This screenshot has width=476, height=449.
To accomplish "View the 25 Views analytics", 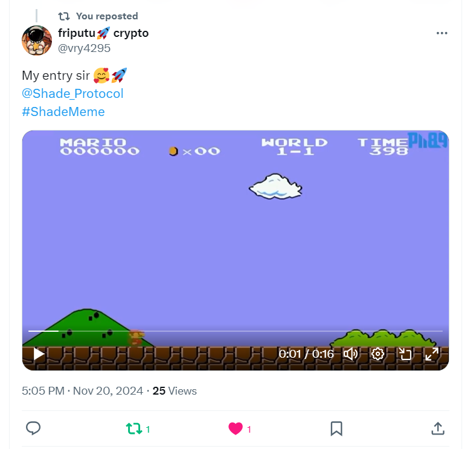I will coord(175,390).
